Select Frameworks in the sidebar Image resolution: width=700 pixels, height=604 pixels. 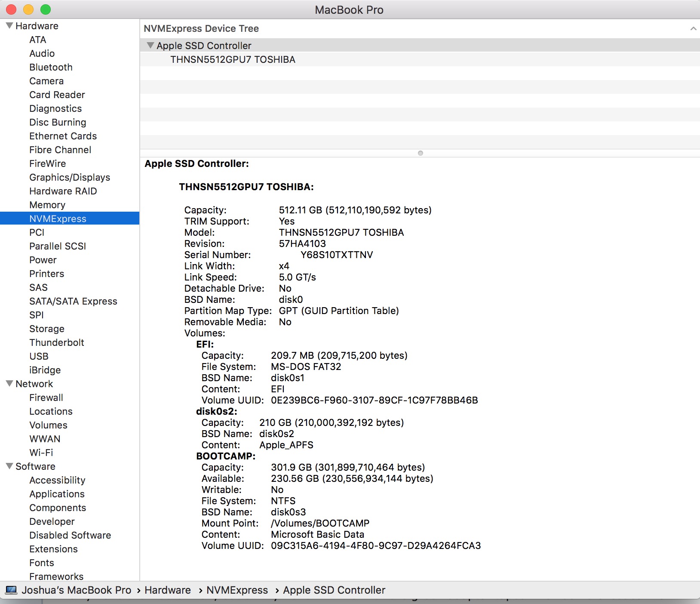57,576
